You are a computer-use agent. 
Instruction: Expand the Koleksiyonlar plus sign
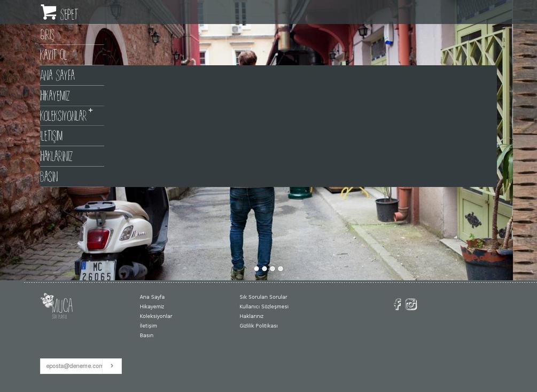[90, 110]
